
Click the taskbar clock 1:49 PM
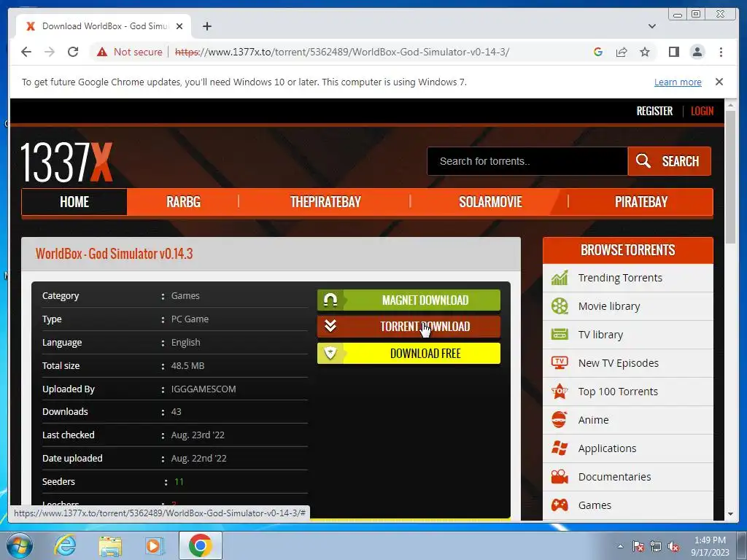pos(710,540)
